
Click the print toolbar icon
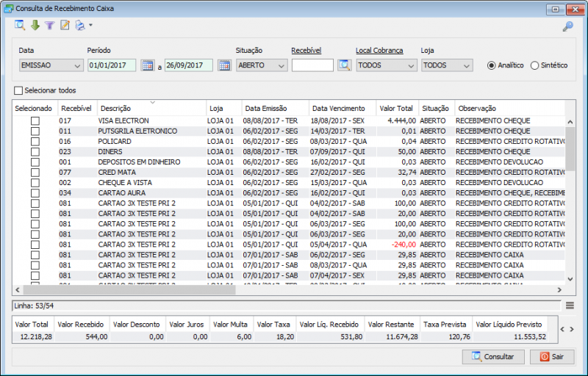[80, 26]
